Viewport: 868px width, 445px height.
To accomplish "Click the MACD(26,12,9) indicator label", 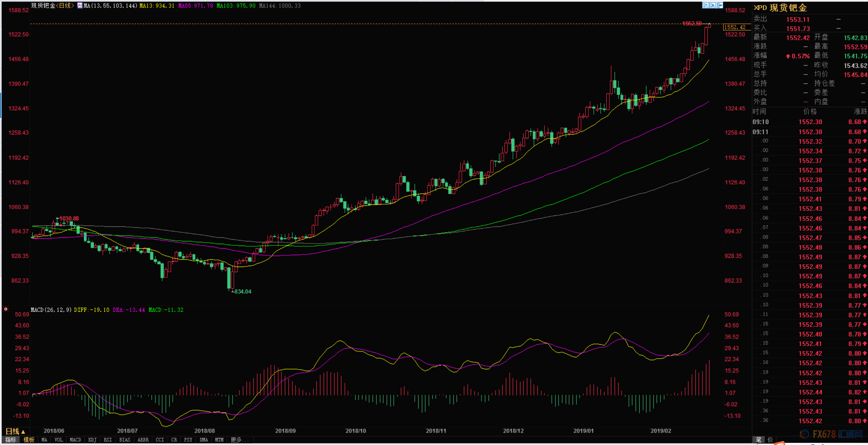I will [51, 310].
